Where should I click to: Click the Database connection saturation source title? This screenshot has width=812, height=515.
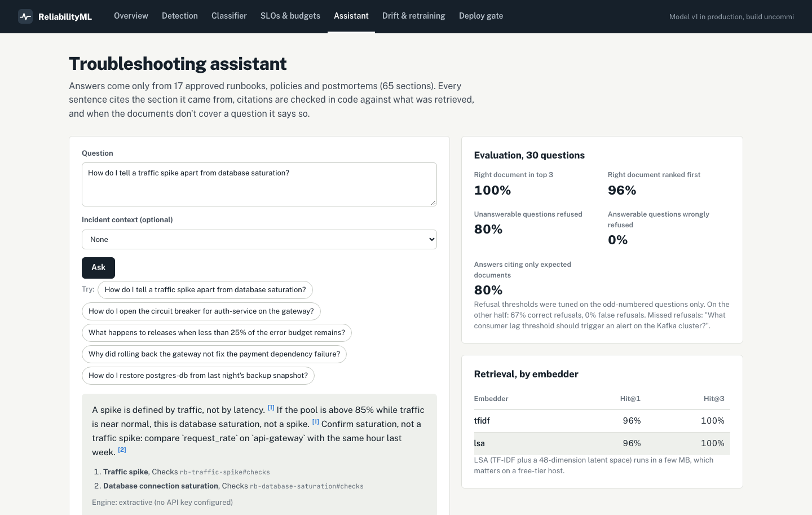(x=161, y=486)
